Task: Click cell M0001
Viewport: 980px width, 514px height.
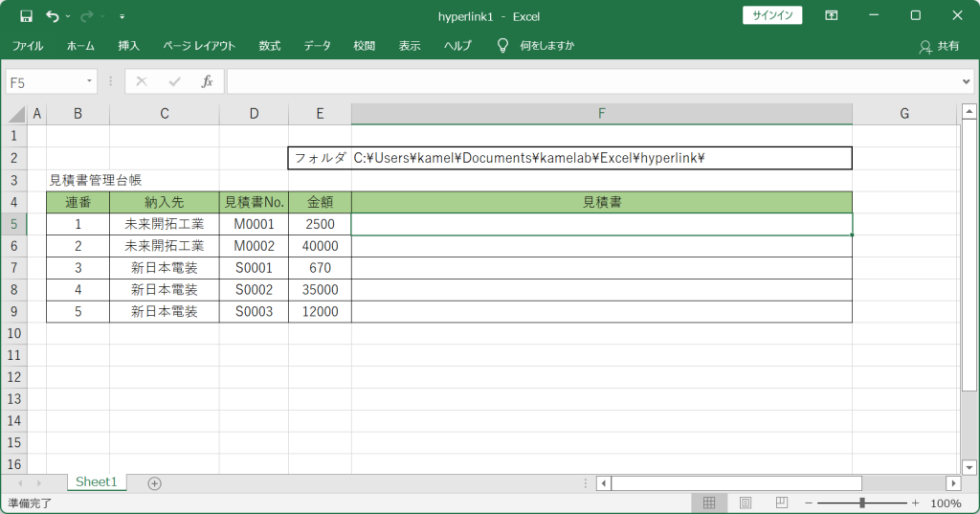Action: click(x=254, y=224)
